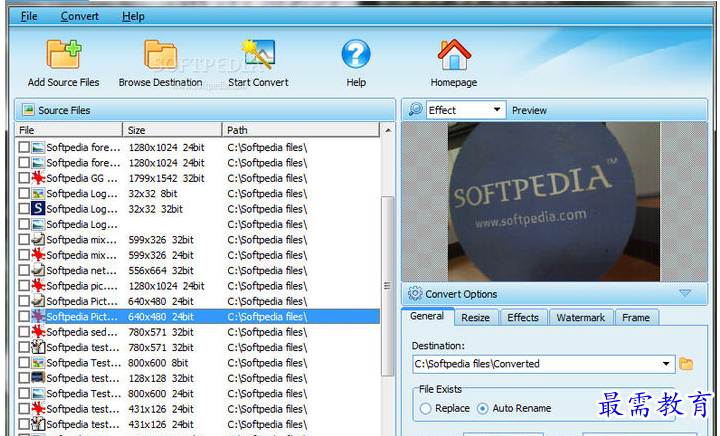The width and height of the screenshot is (720, 436).
Task: Click file icon of Softpedia sed row
Action: 38,331
